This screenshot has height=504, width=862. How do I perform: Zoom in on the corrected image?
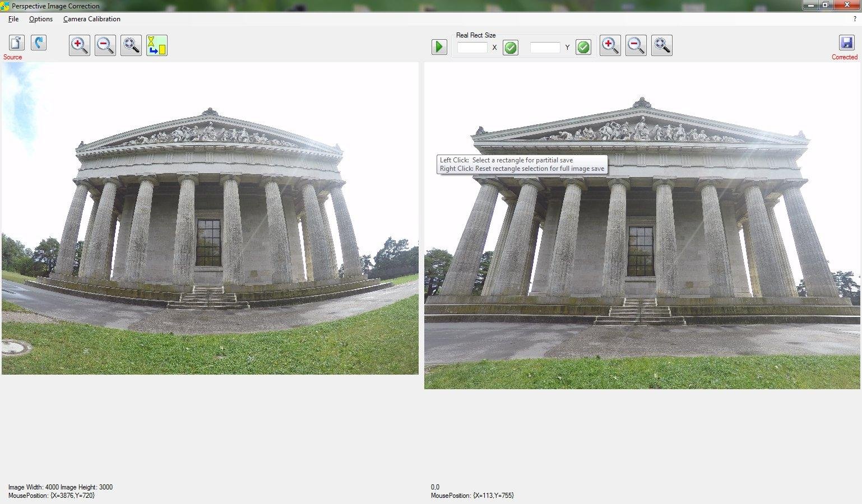click(610, 45)
